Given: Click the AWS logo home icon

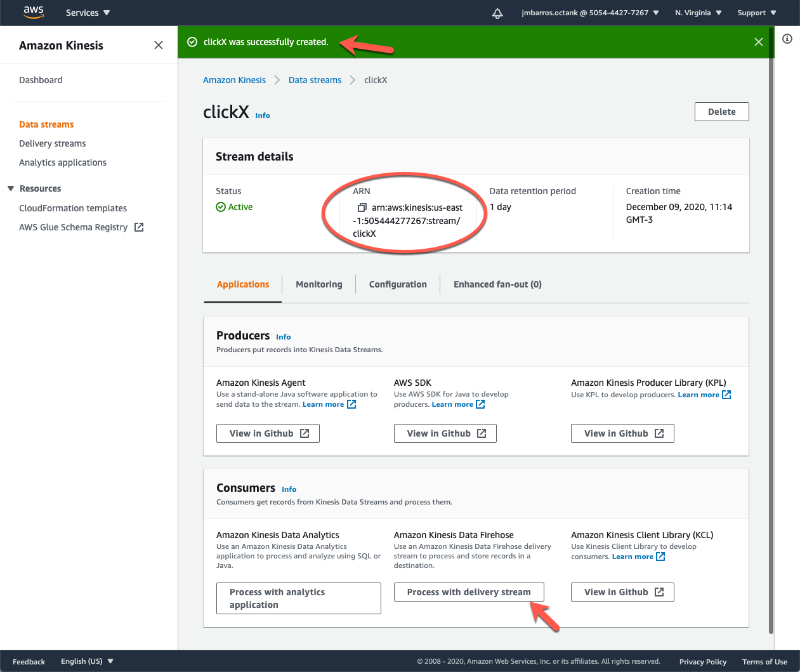Looking at the screenshot, I should click(34, 13).
